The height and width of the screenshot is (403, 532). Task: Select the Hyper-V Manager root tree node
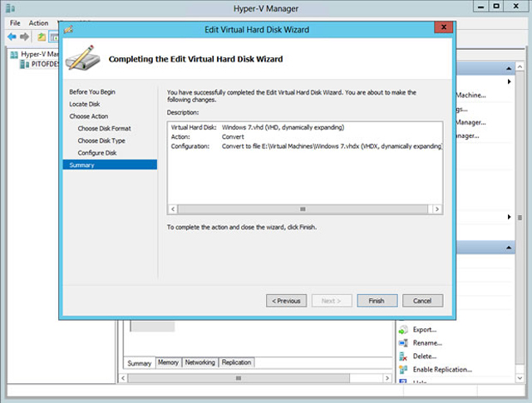[35, 54]
